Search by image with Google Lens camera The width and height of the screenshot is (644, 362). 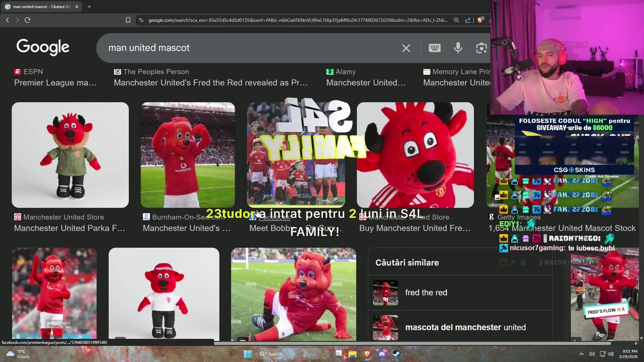(x=481, y=48)
